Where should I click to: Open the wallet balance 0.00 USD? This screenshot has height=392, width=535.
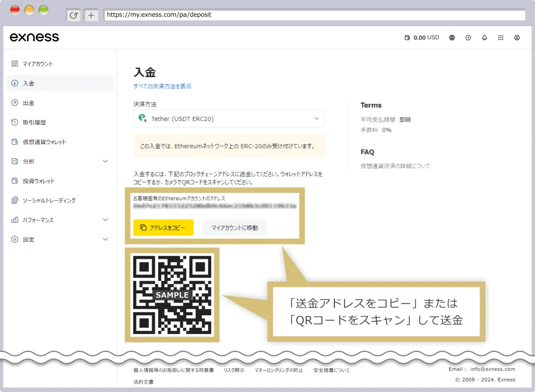point(422,38)
